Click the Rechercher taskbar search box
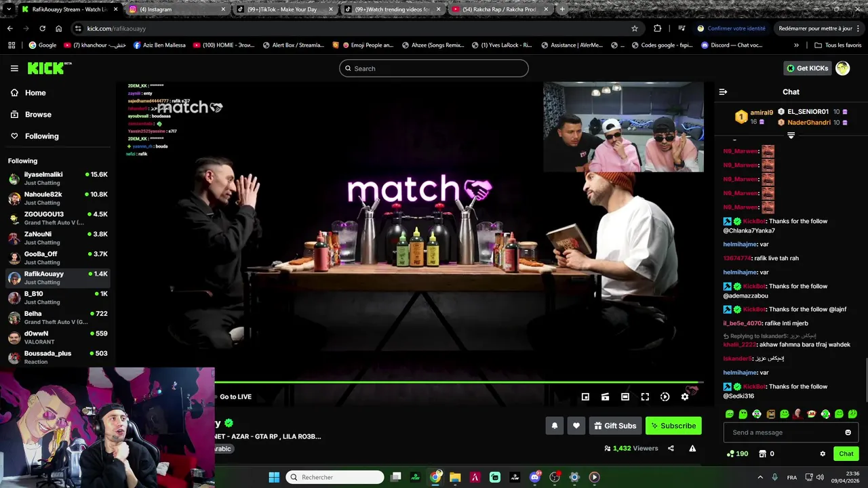 [x=335, y=477]
